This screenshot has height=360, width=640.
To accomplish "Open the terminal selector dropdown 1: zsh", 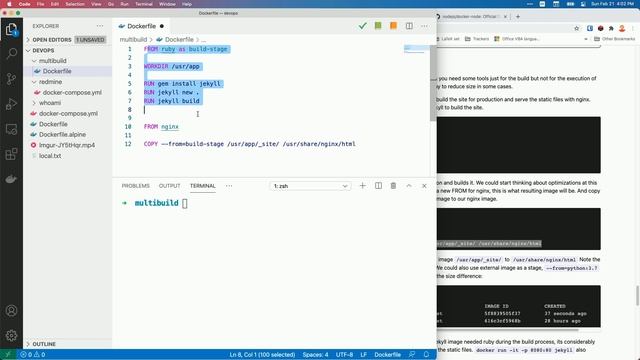I will pyautogui.click(x=310, y=186).
